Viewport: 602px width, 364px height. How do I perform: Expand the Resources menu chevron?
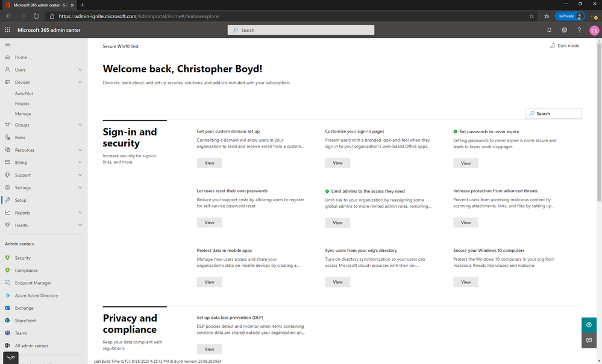pyautogui.click(x=80, y=149)
